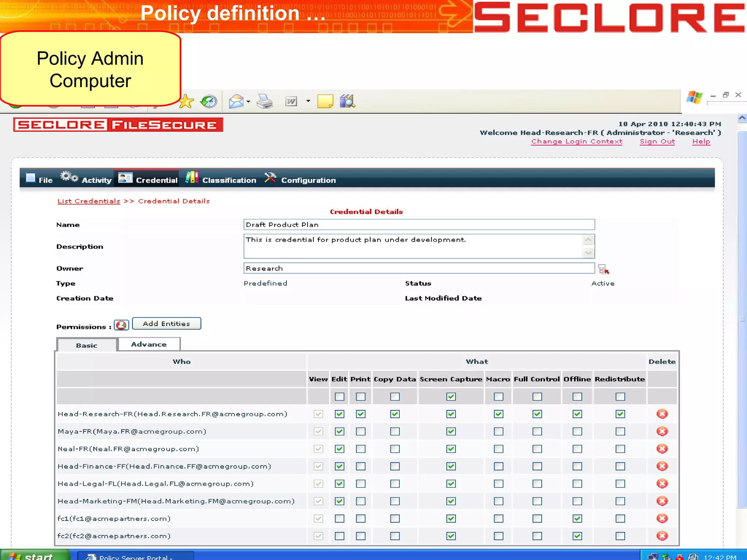The height and width of the screenshot is (560, 747).
Task: Click the Permissions user icon button
Action: click(121, 325)
